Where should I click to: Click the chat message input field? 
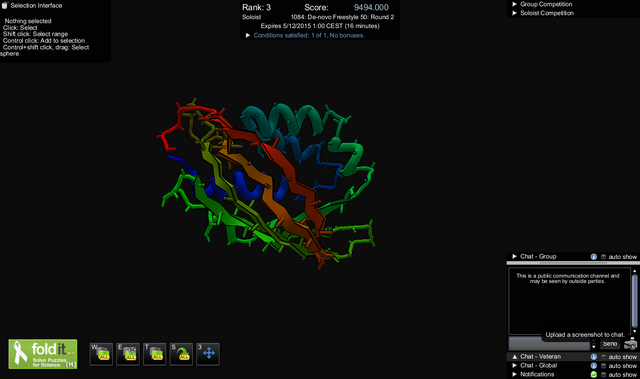pyautogui.click(x=549, y=344)
